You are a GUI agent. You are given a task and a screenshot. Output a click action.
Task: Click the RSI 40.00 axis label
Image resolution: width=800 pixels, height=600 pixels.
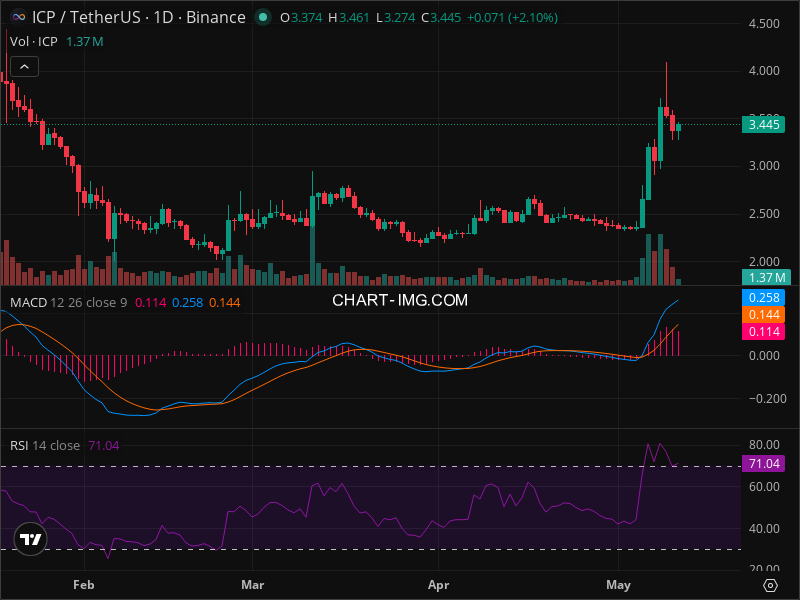click(x=764, y=529)
